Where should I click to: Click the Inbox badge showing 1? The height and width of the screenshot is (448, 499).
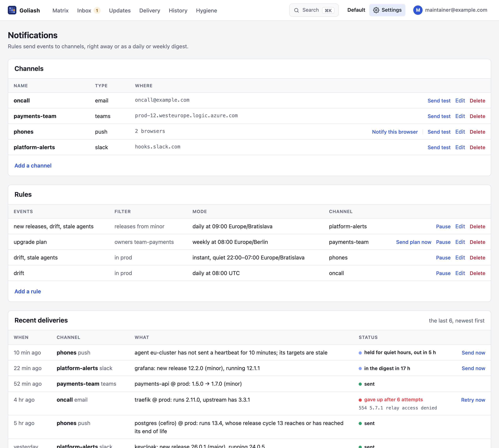tap(97, 11)
